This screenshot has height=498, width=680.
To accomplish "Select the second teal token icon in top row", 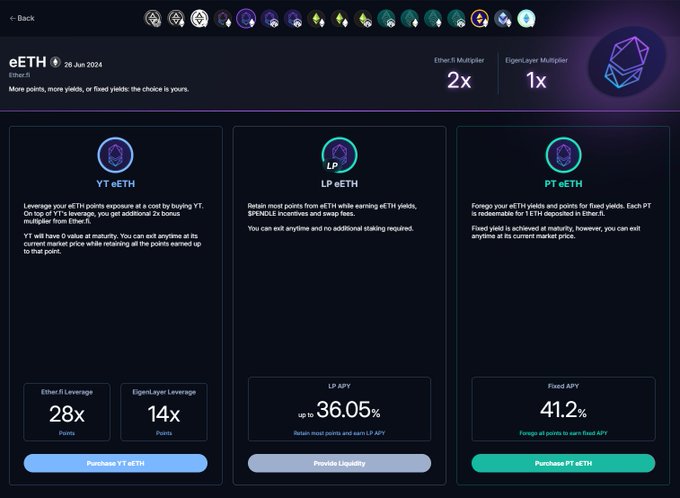I will [409, 19].
